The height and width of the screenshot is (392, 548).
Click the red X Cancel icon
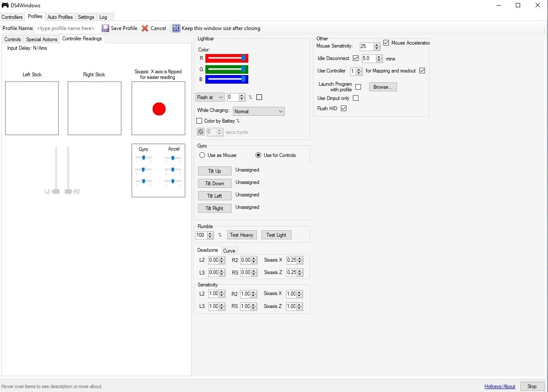point(145,28)
